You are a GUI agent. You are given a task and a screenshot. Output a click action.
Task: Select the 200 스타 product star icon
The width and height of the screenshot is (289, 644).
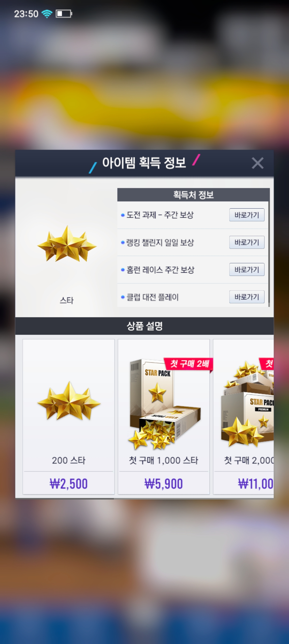point(69,401)
